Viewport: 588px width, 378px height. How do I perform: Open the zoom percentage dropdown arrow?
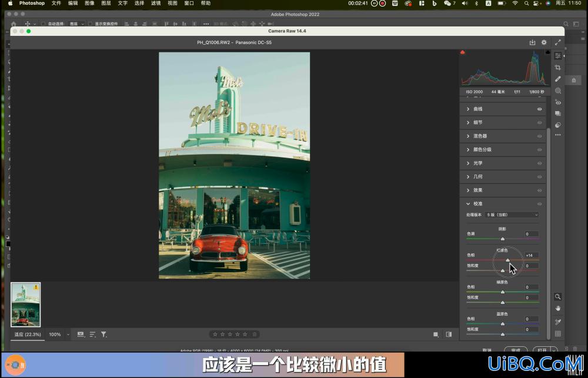(x=68, y=334)
